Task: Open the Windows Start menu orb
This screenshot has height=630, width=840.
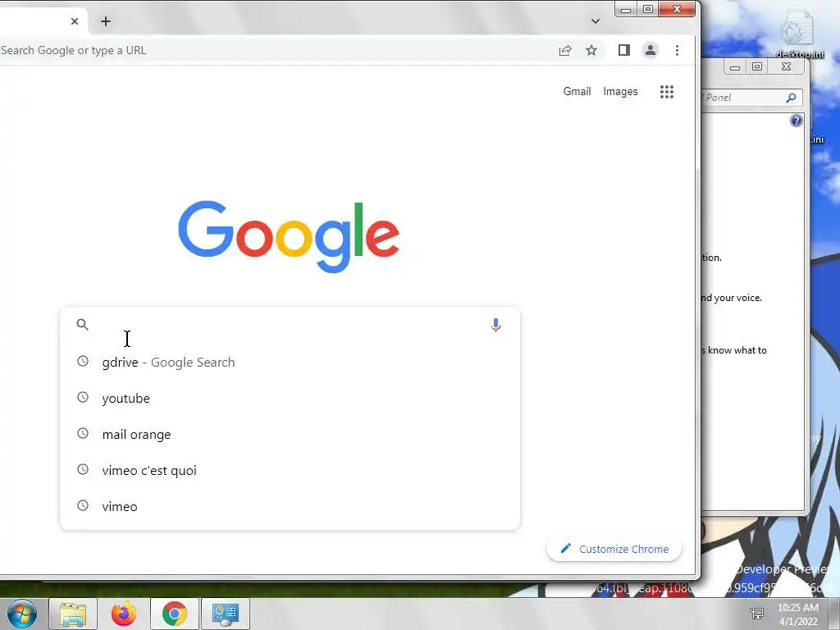Action: click(x=22, y=614)
